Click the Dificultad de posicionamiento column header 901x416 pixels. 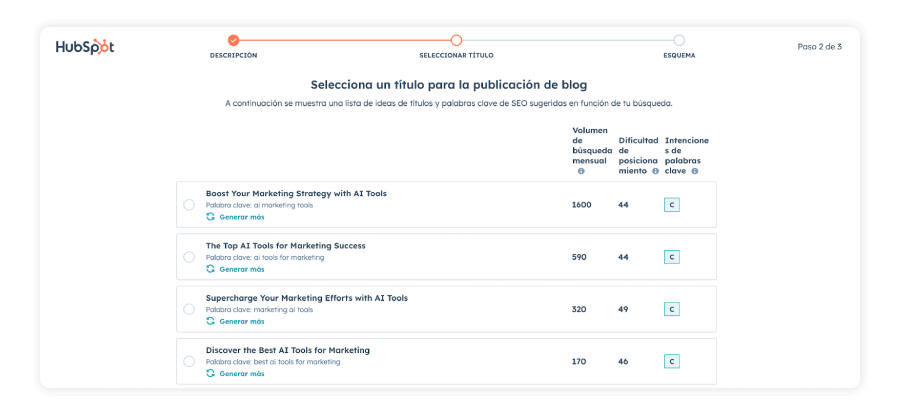pos(638,156)
